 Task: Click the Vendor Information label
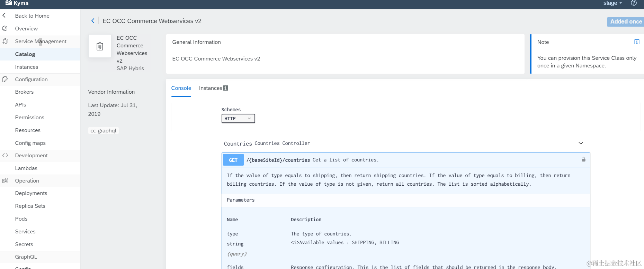111,92
